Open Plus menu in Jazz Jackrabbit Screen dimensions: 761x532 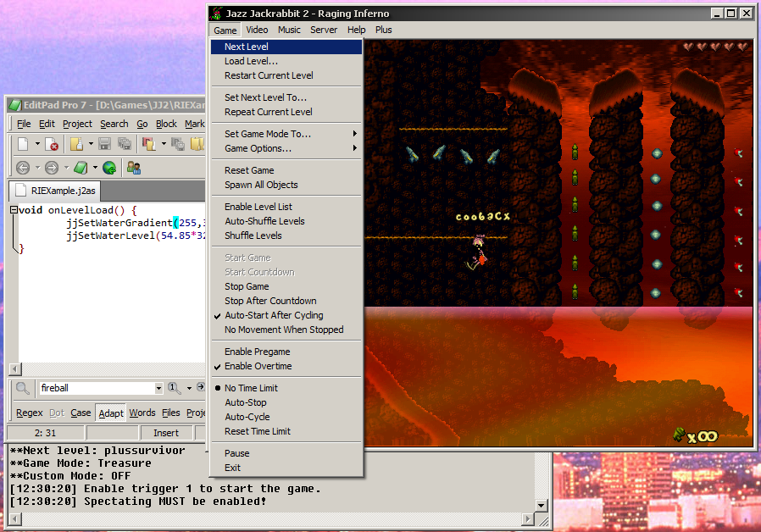pyautogui.click(x=383, y=30)
